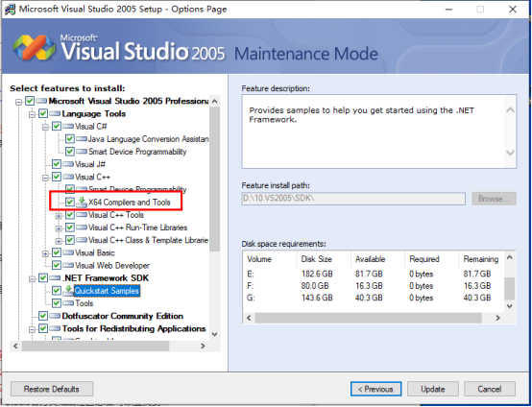Click the Volume column header

pyautogui.click(x=270, y=259)
